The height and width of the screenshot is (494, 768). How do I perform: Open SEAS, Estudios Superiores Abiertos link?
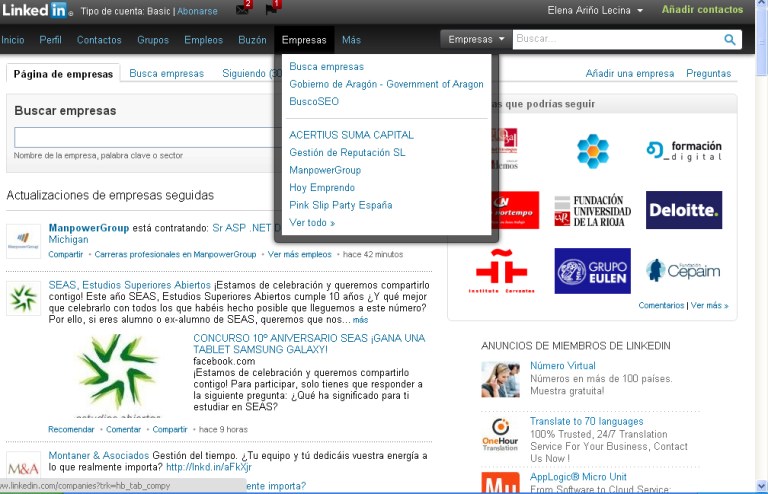pyautogui.click(x=129, y=285)
